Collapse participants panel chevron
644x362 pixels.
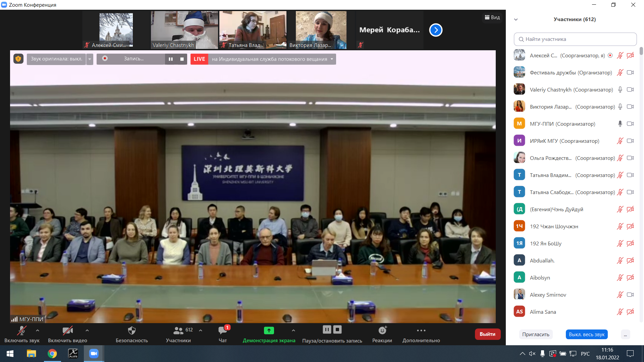(x=516, y=19)
